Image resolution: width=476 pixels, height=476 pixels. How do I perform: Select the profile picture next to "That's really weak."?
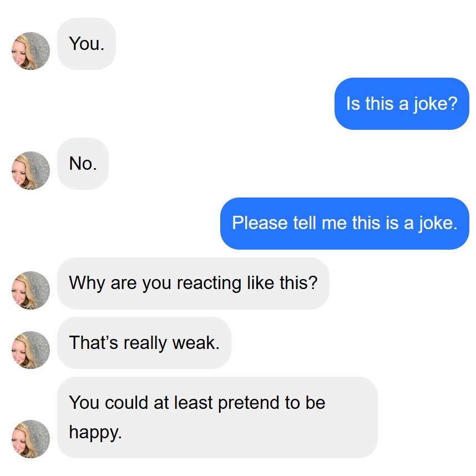[x=31, y=350]
